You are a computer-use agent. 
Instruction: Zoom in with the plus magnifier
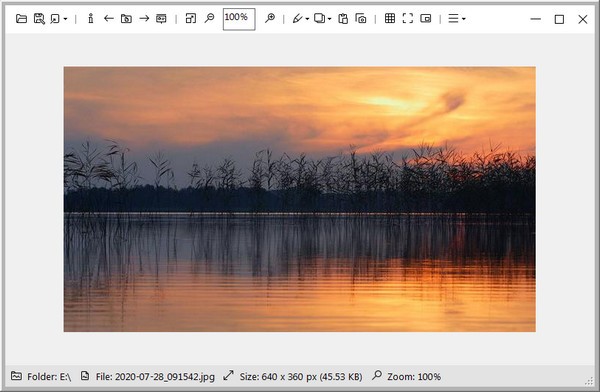tap(270, 18)
